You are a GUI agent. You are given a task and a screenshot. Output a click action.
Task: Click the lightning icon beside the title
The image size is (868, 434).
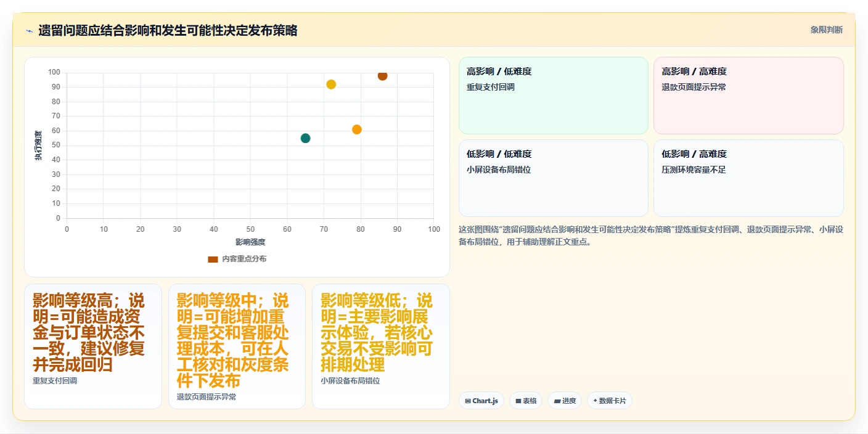coord(29,31)
